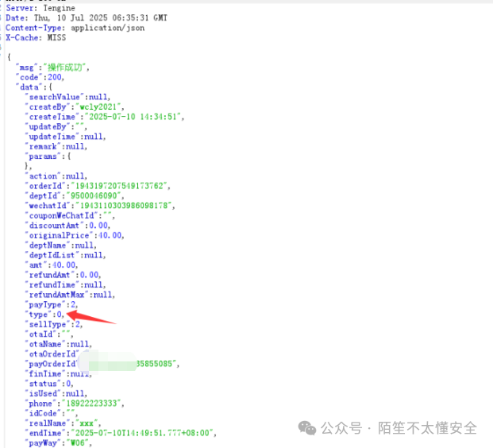Click the "deptName":null line
The image size is (493, 448).
pyautogui.click(x=60, y=245)
